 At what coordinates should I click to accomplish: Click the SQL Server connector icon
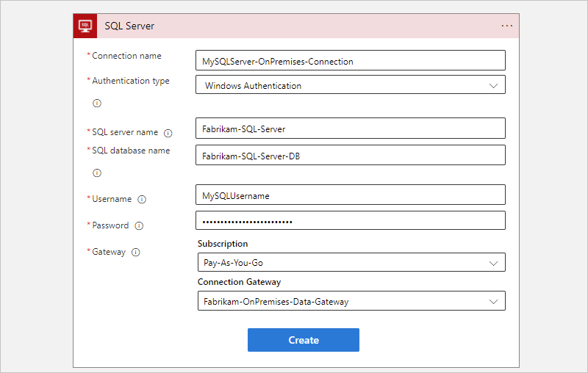(x=85, y=26)
